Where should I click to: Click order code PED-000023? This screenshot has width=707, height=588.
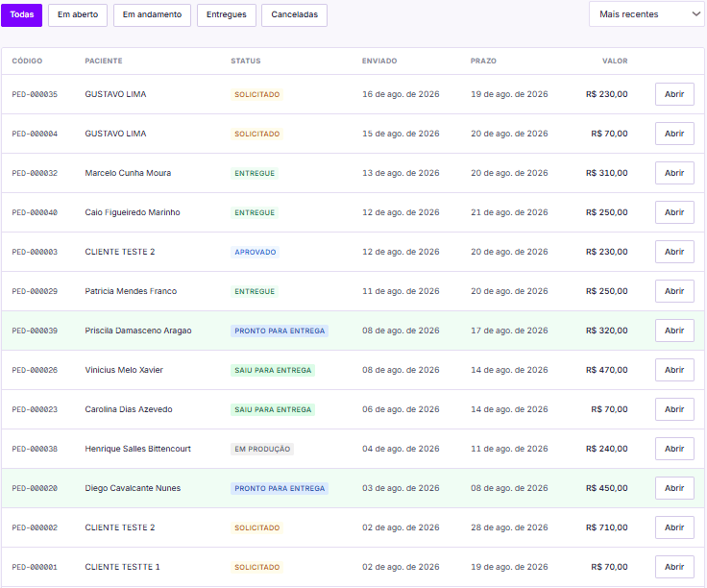click(x=35, y=409)
